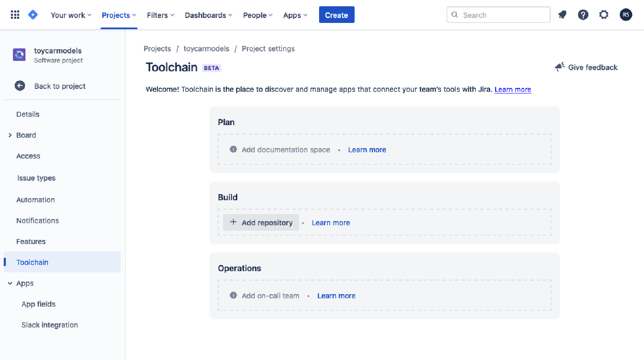
Task: Click the toycarmodels project name in sidebar
Action: coord(58,51)
